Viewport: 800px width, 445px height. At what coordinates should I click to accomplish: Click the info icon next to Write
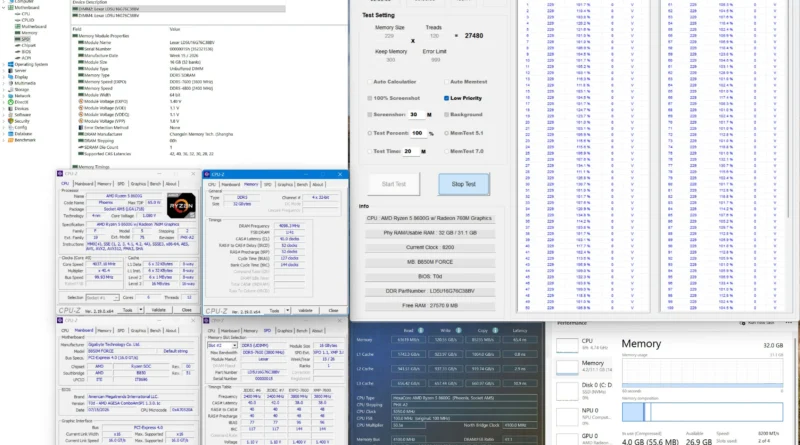click(x=458, y=330)
